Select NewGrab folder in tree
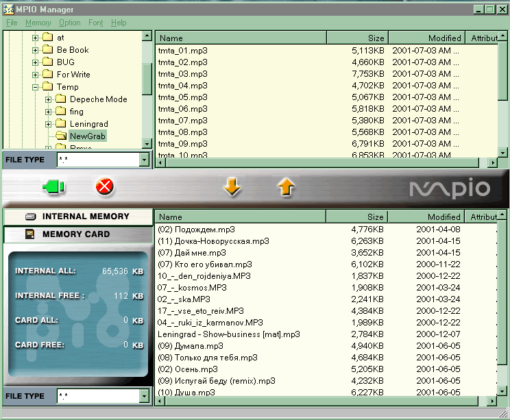Viewport: 510px width, 420px height. pos(88,136)
